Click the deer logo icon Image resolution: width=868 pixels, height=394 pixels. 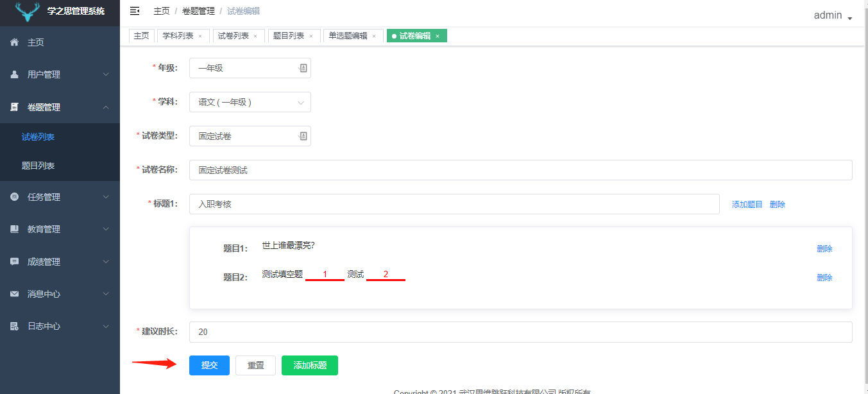pyautogui.click(x=27, y=11)
